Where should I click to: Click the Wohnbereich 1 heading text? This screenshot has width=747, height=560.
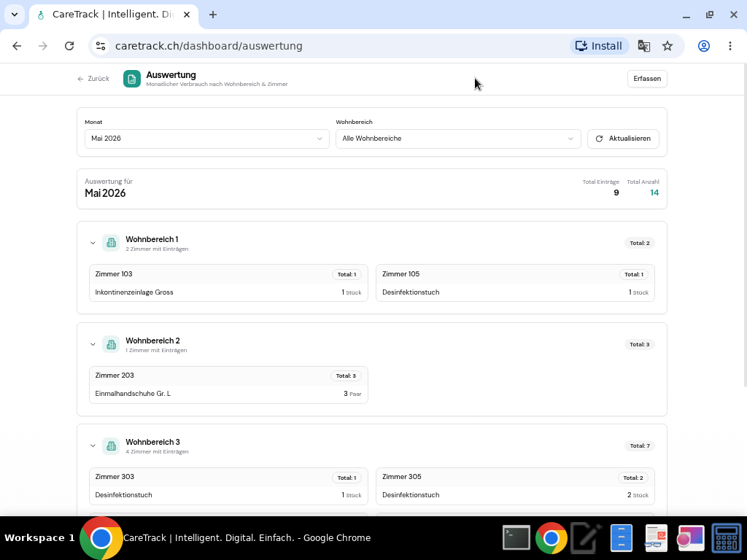(152, 239)
